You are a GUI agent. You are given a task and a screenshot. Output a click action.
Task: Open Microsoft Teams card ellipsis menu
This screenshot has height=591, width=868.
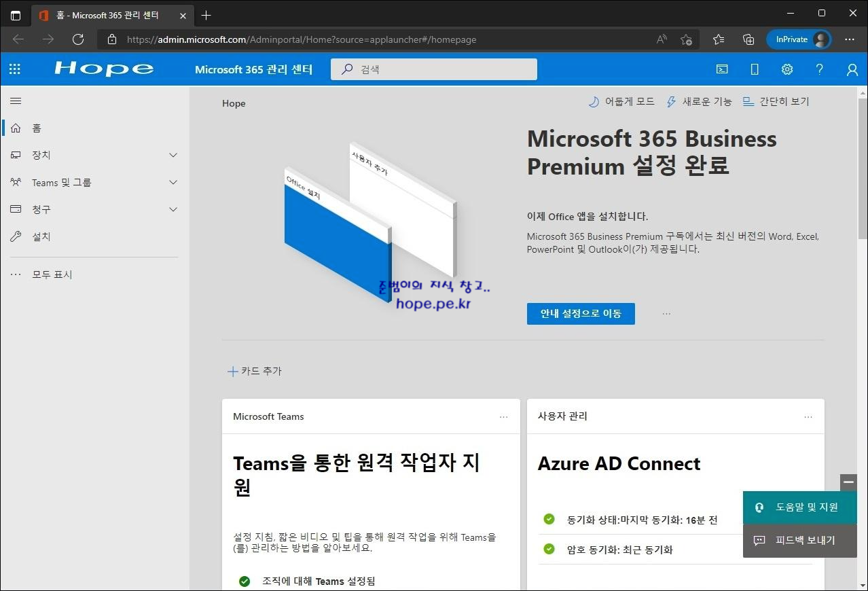(503, 416)
